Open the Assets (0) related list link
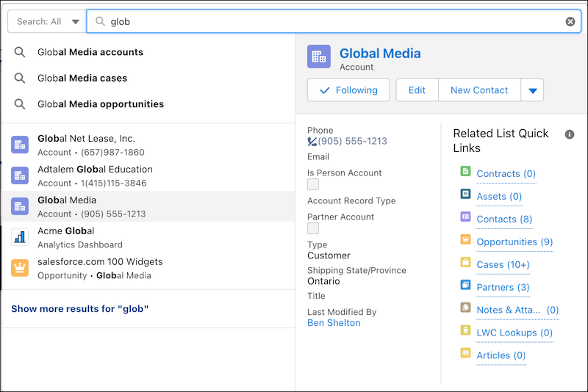This screenshot has height=392, width=588. coord(499,197)
